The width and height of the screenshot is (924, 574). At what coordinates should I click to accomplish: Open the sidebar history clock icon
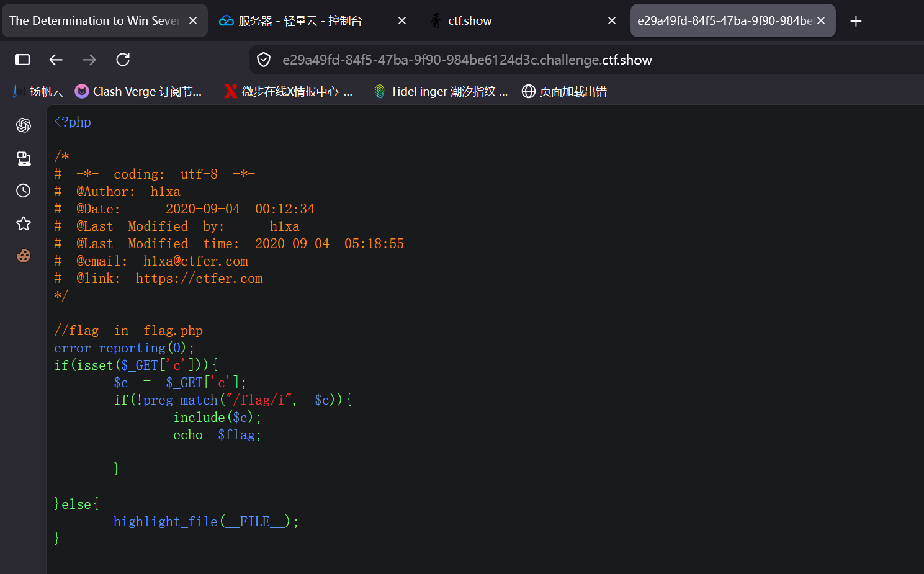(24, 191)
